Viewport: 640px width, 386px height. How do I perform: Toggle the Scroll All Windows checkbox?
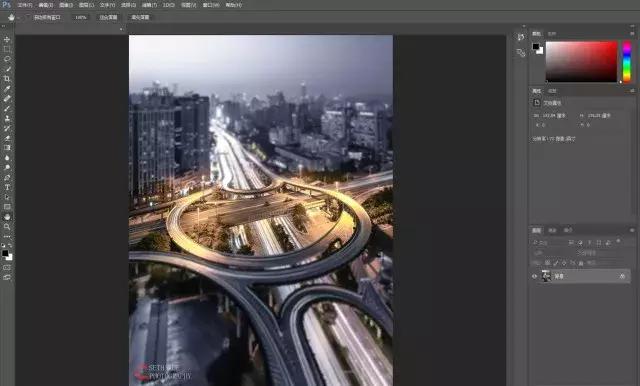coord(28,18)
